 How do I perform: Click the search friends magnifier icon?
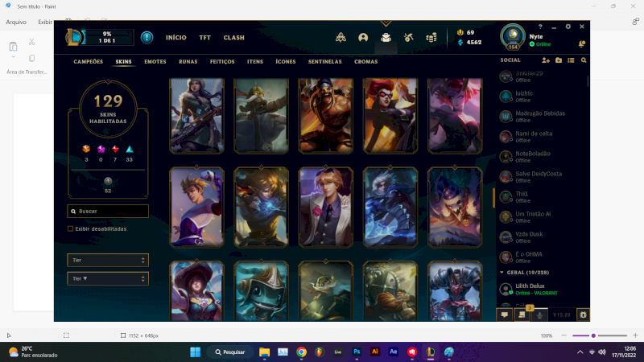click(584, 60)
